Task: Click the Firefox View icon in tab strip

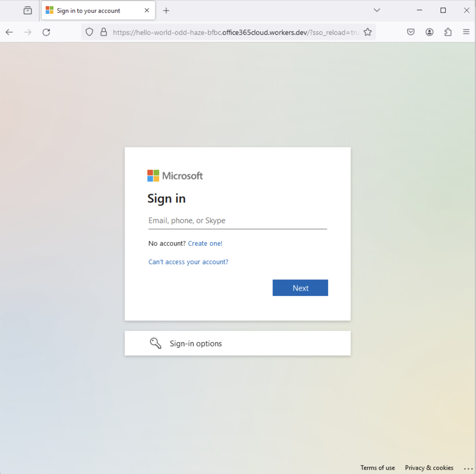Action: pos(28,11)
